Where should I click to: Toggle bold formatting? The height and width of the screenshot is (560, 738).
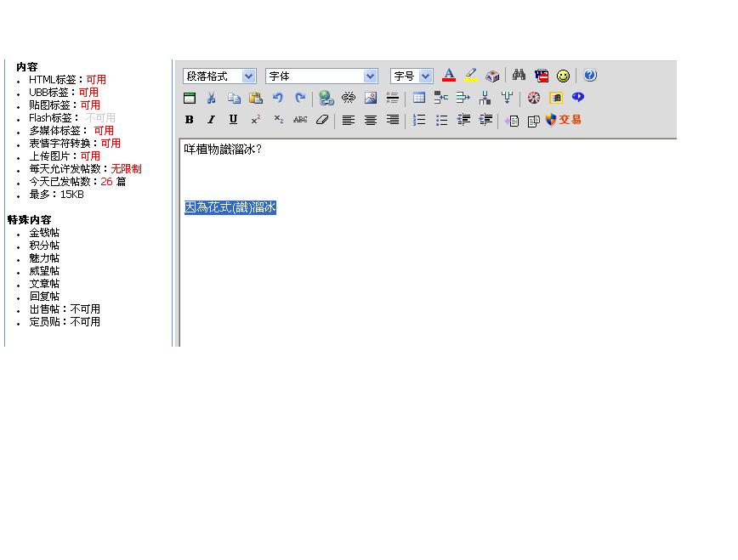click(190, 120)
